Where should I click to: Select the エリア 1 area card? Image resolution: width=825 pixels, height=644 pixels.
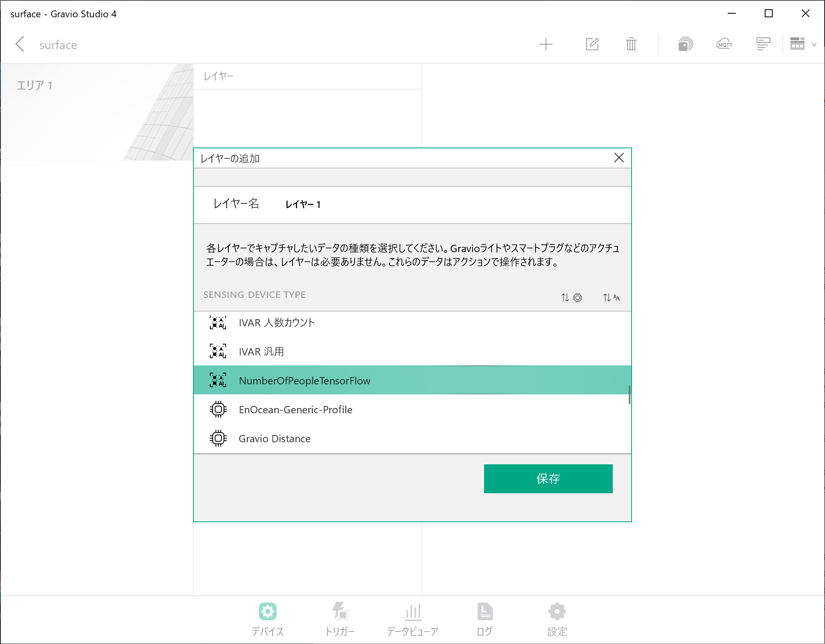97,112
